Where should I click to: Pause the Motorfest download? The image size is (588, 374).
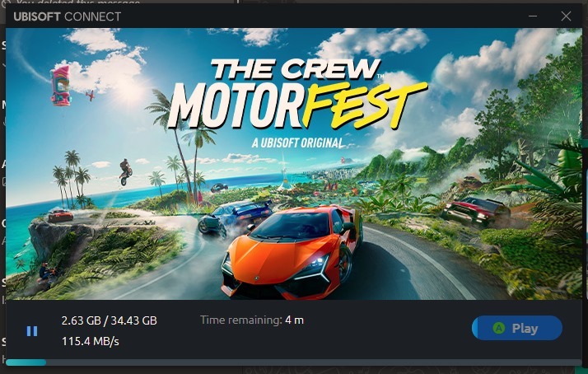coord(32,331)
